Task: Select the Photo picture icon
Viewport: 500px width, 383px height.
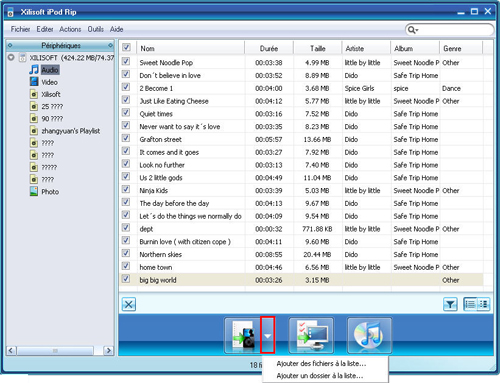Action: pos(34,191)
